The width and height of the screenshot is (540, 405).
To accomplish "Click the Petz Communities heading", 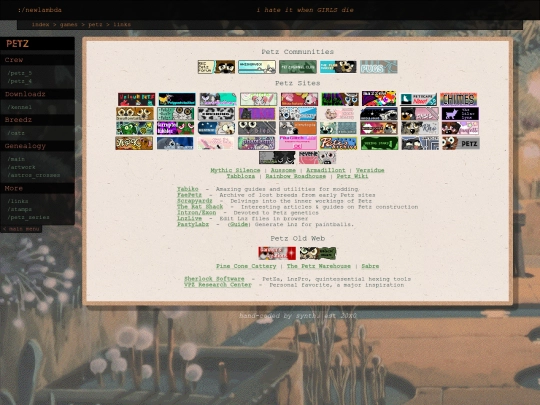I will tap(298, 52).
